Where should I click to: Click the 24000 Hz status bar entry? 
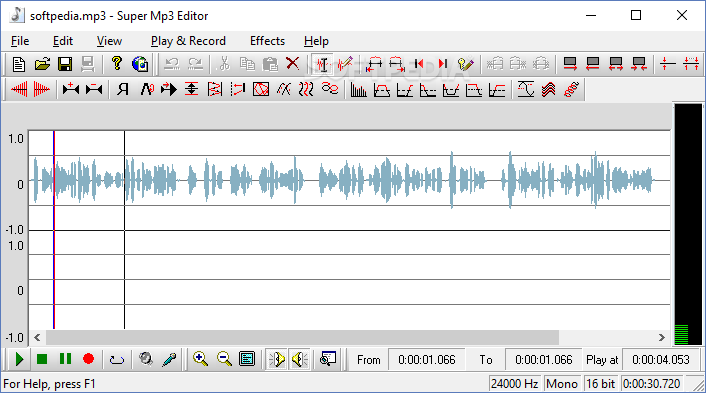(x=515, y=384)
